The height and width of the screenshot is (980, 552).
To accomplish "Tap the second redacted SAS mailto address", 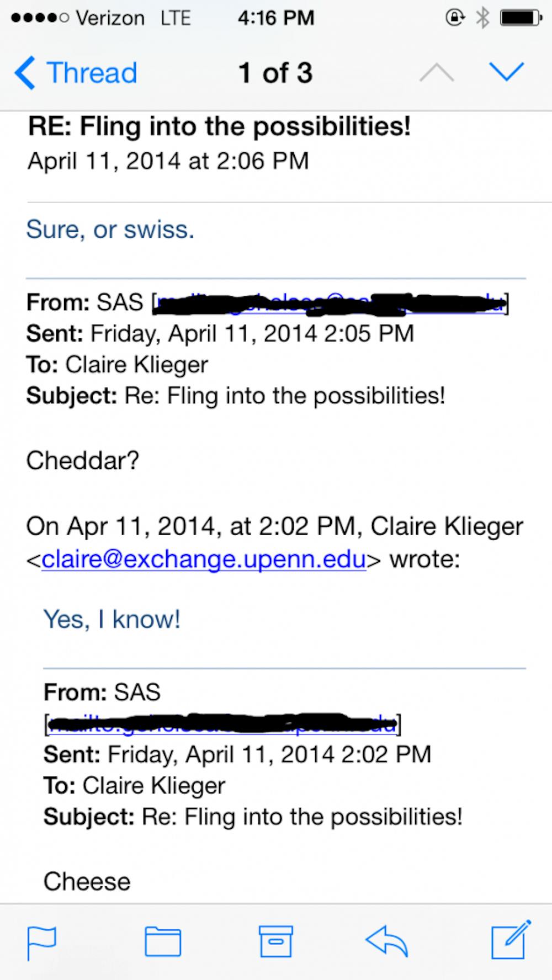I will click(222, 723).
